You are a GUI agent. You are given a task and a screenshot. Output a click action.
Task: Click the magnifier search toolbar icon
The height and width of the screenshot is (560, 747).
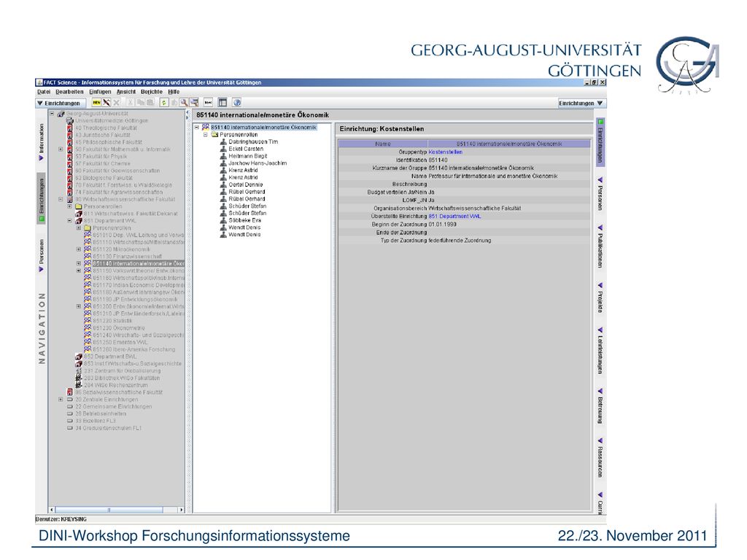coord(184,103)
